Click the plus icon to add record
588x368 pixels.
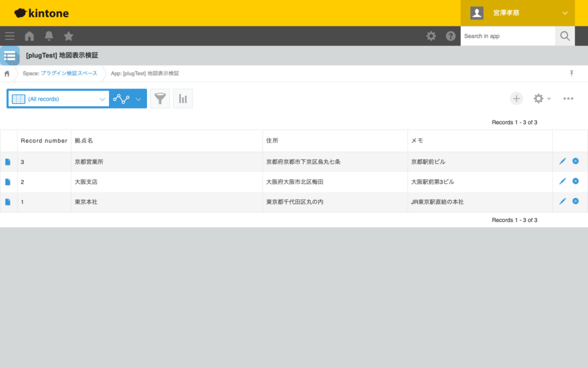tap(516, 98)
